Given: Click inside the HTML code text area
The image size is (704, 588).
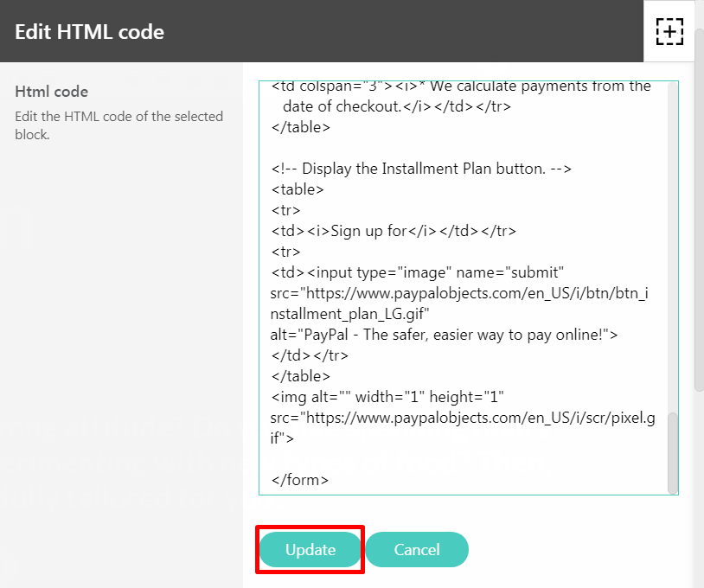Looking at the screenshot, I should tap(468, 288).
